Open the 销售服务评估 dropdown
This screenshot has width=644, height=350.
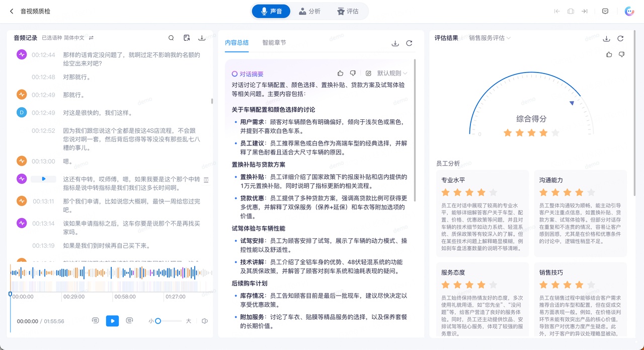point(490,38)
